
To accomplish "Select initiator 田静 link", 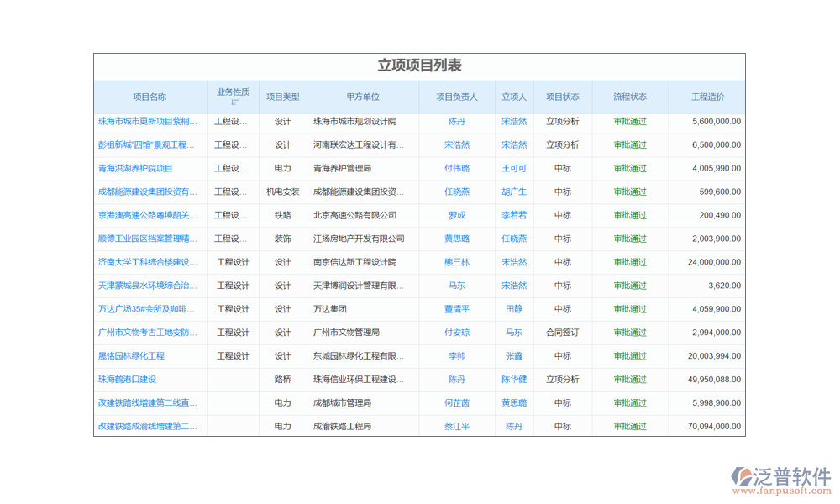I will tap(514, 309).
